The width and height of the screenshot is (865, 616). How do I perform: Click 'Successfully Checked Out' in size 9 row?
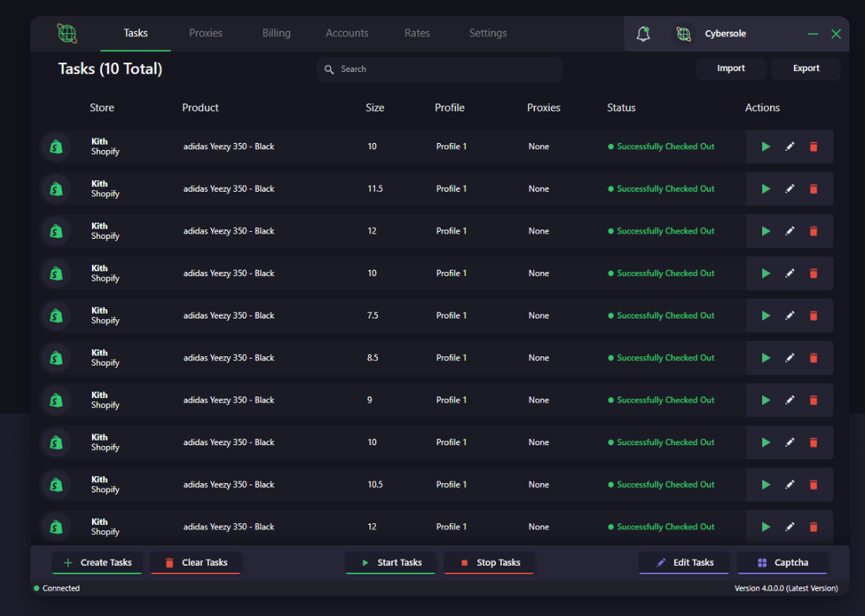click(666, 400)
